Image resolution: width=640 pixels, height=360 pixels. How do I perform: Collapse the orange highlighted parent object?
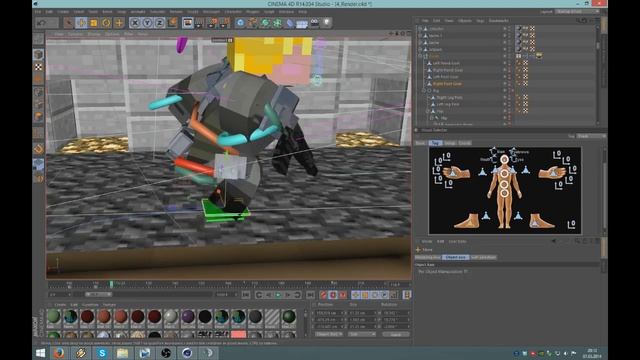pos(420,56)
